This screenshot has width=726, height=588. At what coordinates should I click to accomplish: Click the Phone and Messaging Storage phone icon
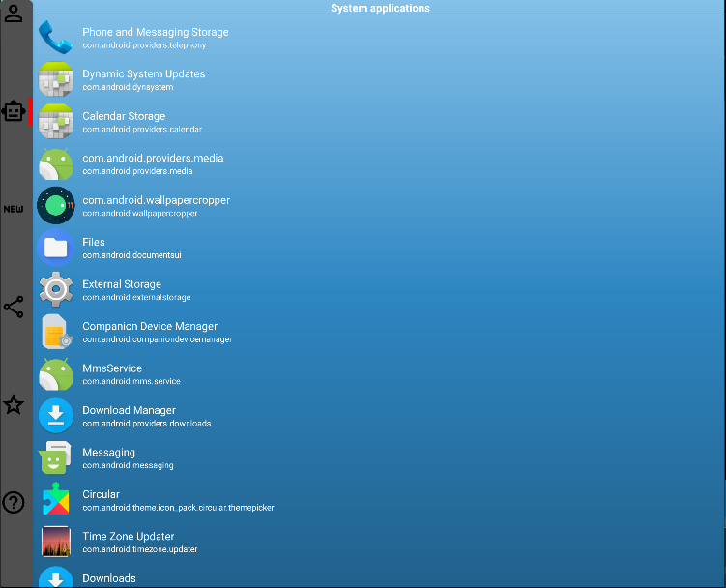[x=55, y=38]
